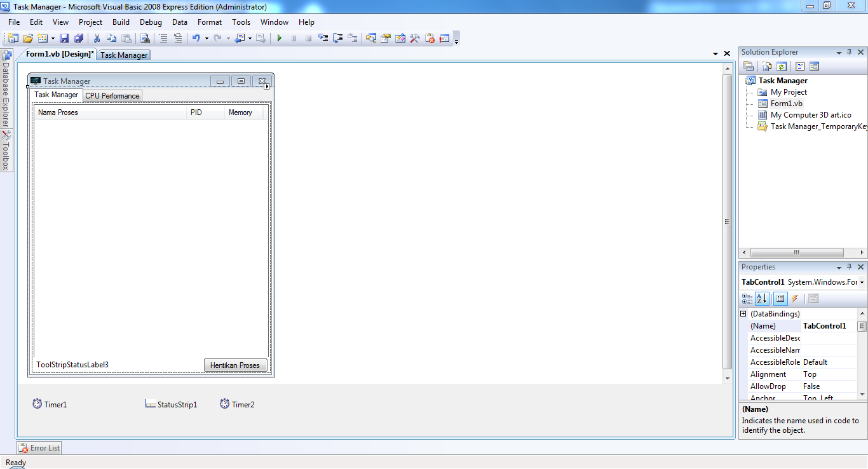Click the Name property value field TabControl1

(x=829, y=326)
